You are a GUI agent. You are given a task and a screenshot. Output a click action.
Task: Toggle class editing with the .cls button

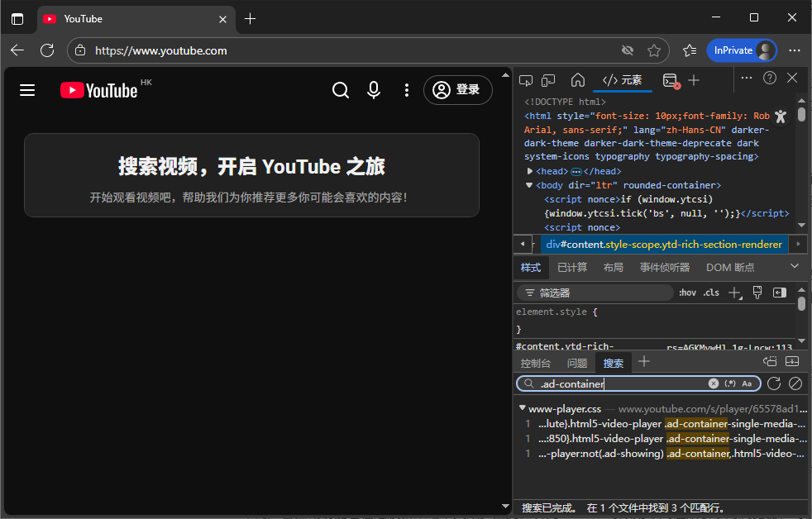(709, 292)
